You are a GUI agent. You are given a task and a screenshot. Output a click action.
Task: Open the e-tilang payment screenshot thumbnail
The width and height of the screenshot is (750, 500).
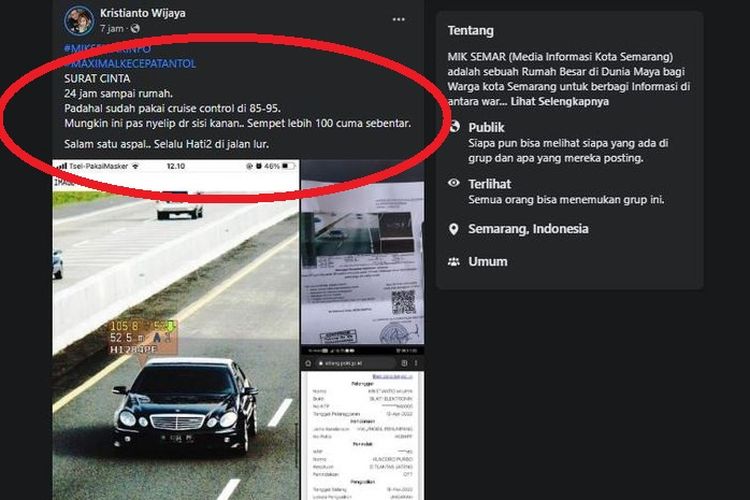[363, 425]
